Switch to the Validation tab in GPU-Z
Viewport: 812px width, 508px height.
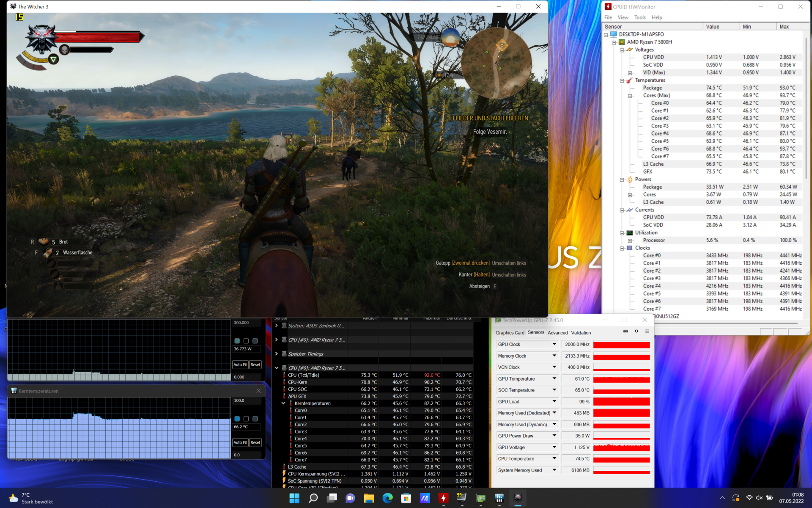coord(581,333)
